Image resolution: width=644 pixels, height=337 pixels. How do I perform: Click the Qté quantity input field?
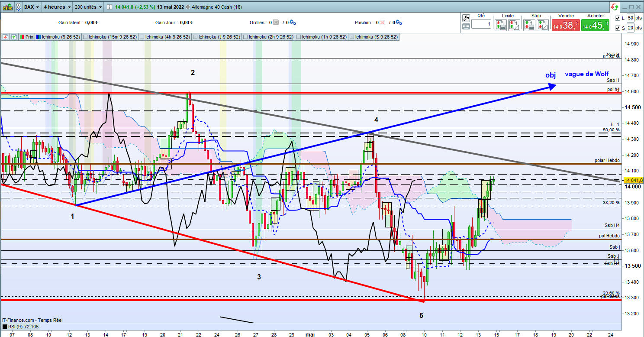481,24
